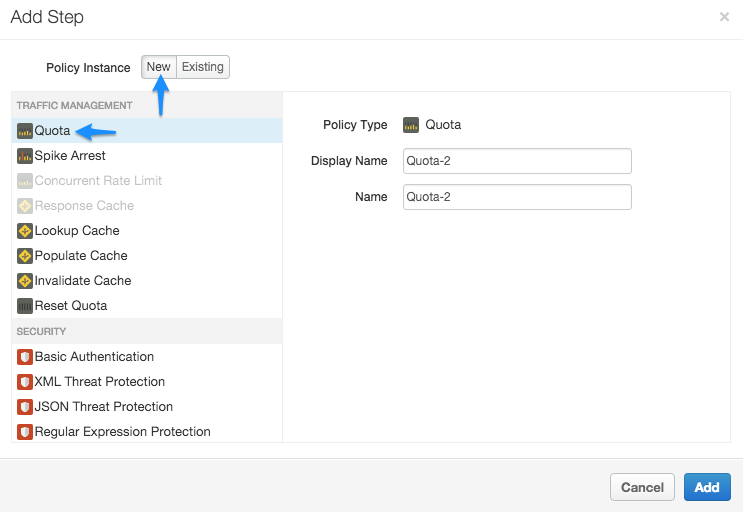The height and width of the screenshot is (512, 743).
Task: Cancel the Add Step dialog
Action: [x=642, y=487]
